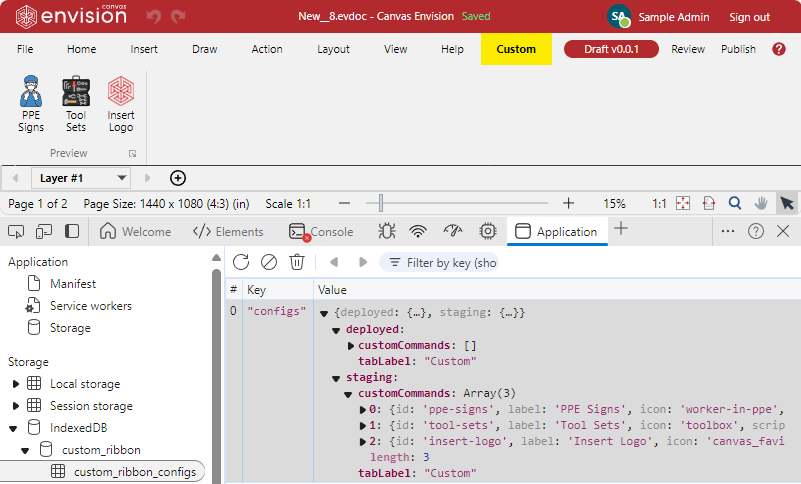Add a new layer with plus icon
The width and height of the screenshot is (801, 484).
pyautogui.click(x=178, y=178)
